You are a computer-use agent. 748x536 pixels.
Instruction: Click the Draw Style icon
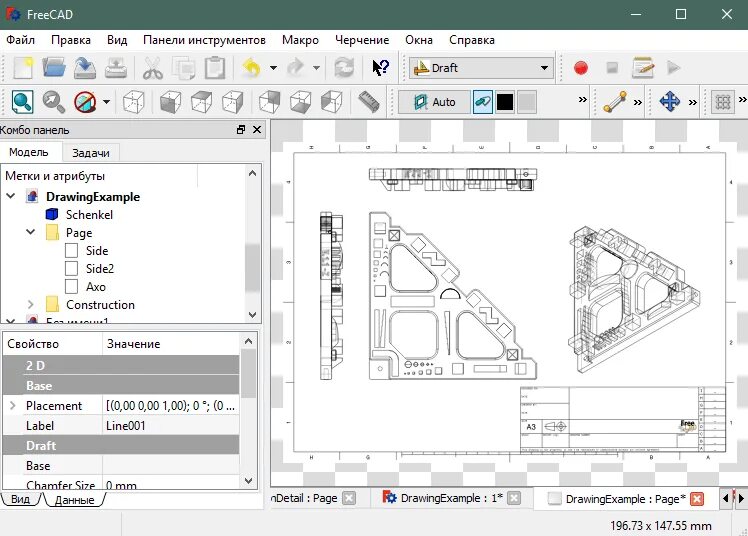pyautogui.click(x=85, y=102)
